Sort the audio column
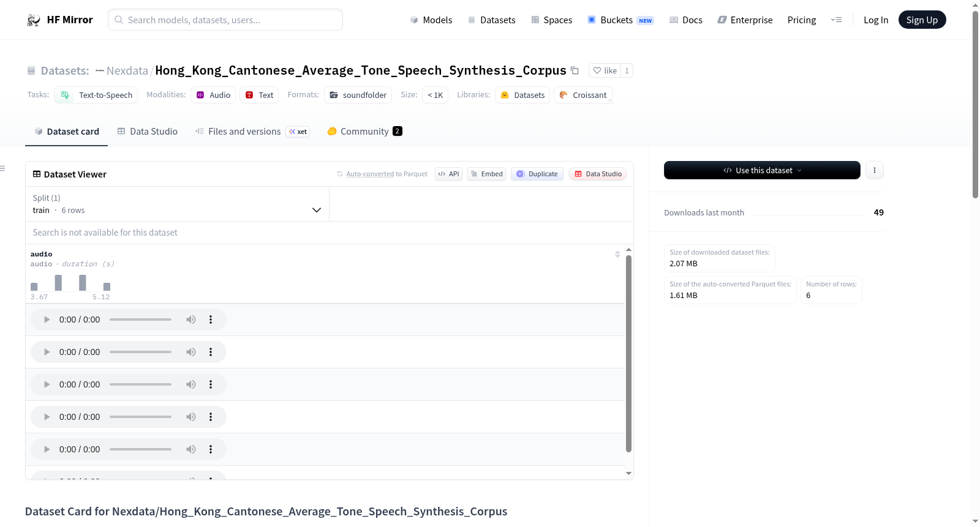Screen dimensions: 980x527 (617, 254)
